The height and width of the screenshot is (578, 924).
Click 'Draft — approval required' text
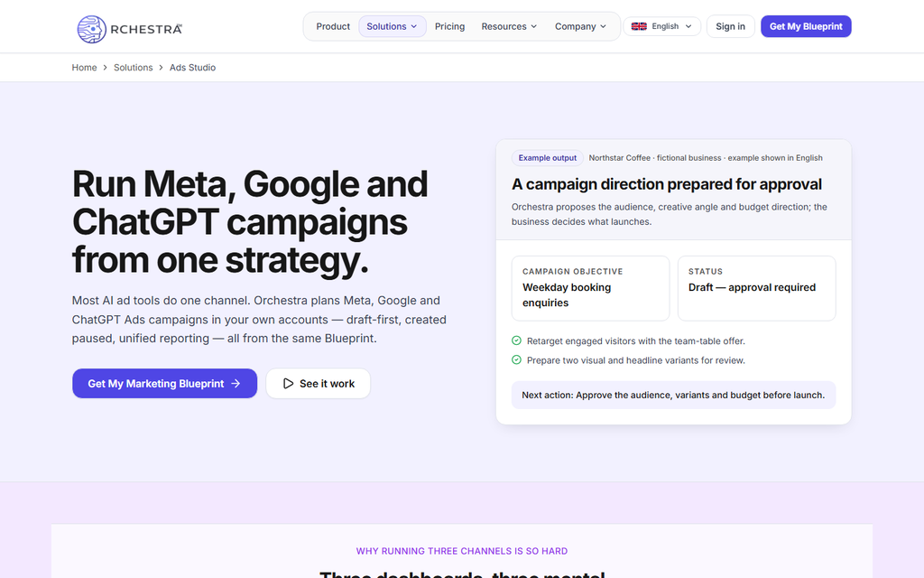pos(752,287)
